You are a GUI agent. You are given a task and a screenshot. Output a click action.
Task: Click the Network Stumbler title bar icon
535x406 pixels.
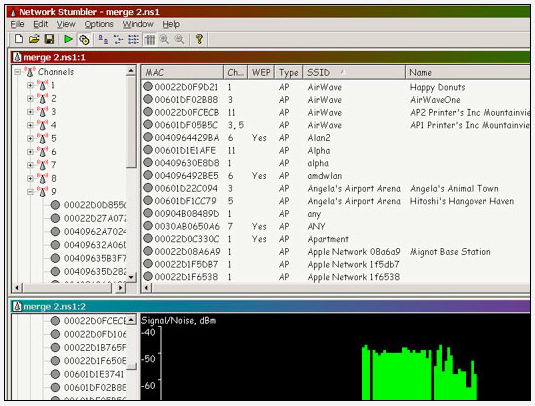(x=13, y=12)
